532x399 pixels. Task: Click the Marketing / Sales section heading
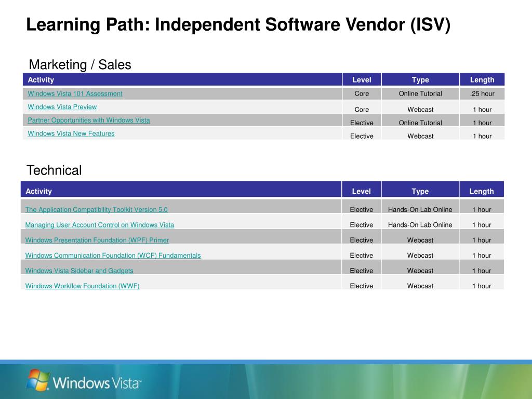click(80, 64)
